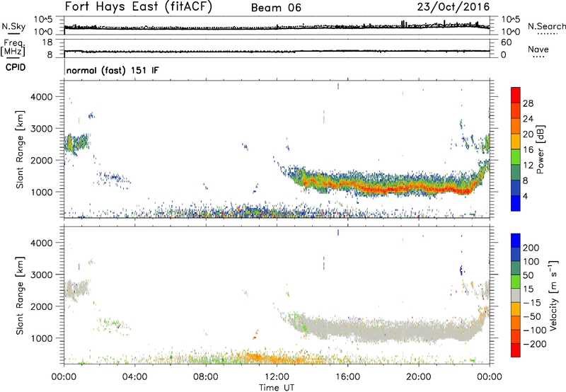The image size is (566, 392).
Task: Click the 'Time UT' axis title
Action: [x=277, y=388]
